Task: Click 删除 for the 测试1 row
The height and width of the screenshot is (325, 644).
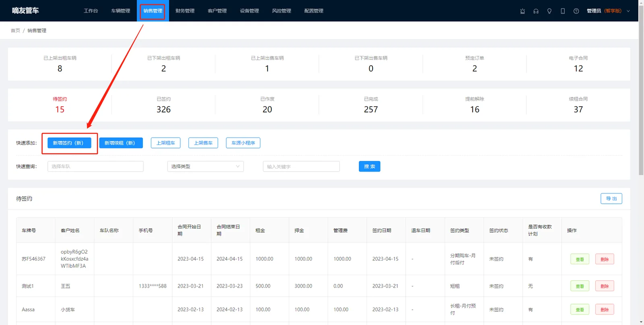Action: pos(605,286)
